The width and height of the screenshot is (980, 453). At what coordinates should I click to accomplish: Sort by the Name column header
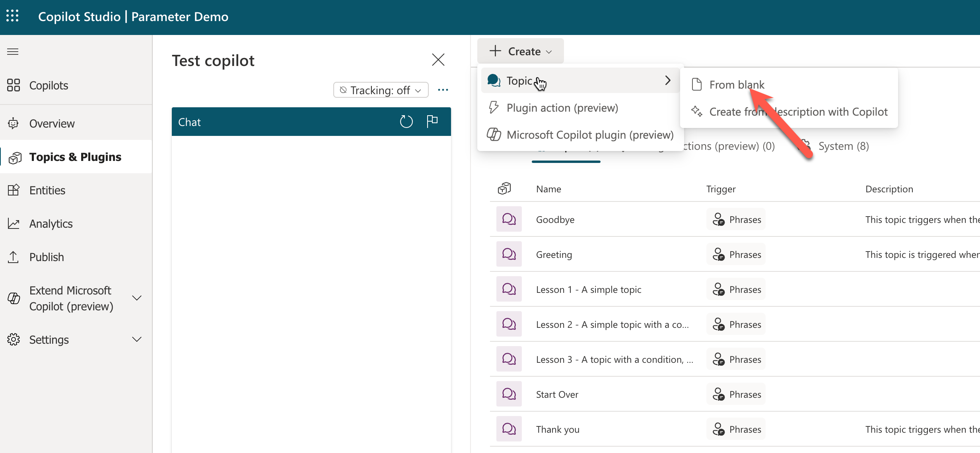(x=548, y=189)
